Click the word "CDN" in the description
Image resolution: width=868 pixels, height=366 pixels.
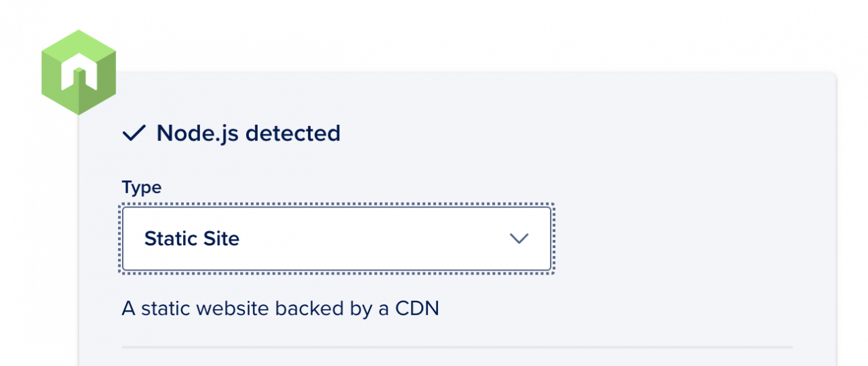[x=418, y=308]
